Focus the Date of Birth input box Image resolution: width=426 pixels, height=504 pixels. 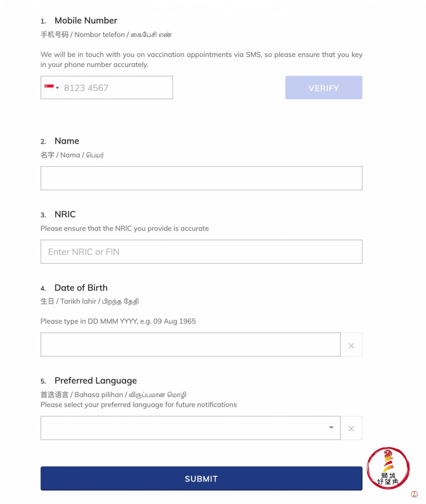point(190,345)
